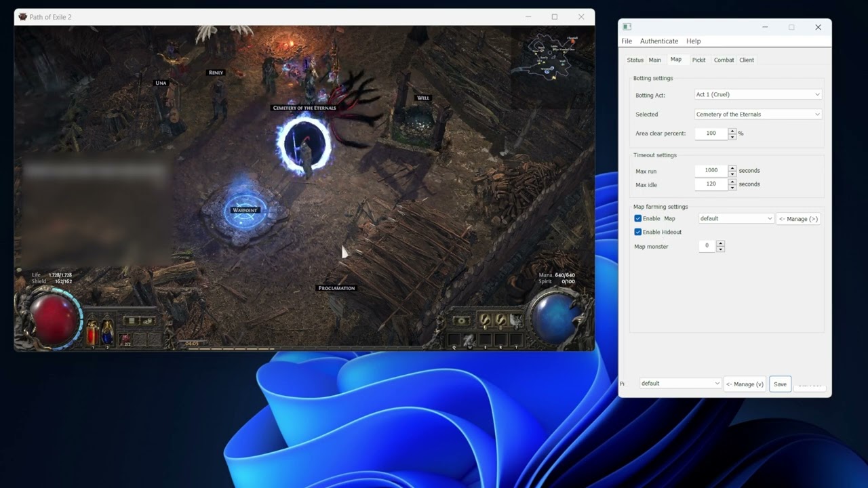Click the <- Manage (v) button
Image resolution: width=868 pixels, height=488 pixels.
(x=745, y=384)
